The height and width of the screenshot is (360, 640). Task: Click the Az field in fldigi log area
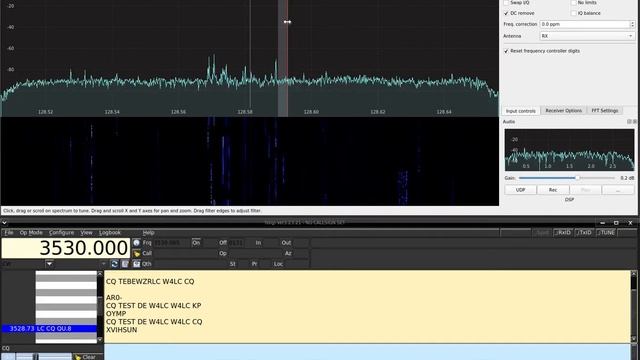(x=301, y=253)
